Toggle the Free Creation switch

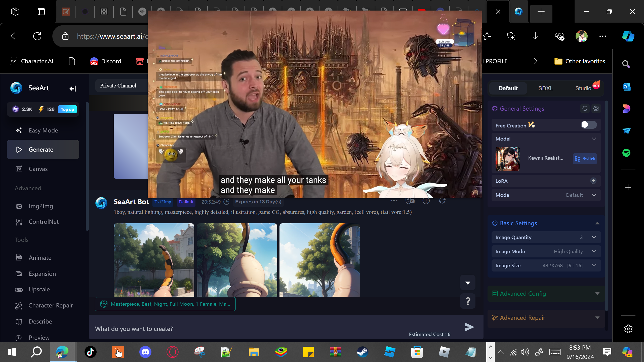[589, 125]
